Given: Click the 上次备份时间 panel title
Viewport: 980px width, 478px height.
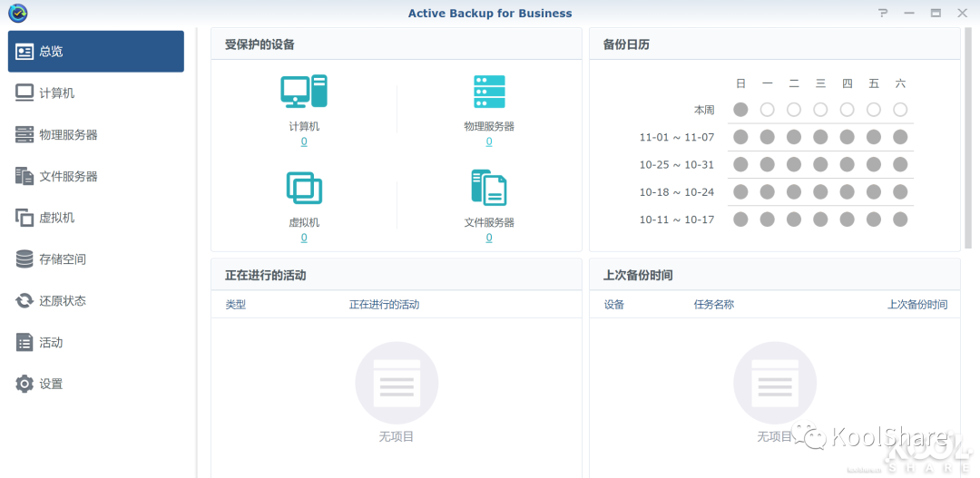Looking at the screenshot, I should [x=638, y=275].
